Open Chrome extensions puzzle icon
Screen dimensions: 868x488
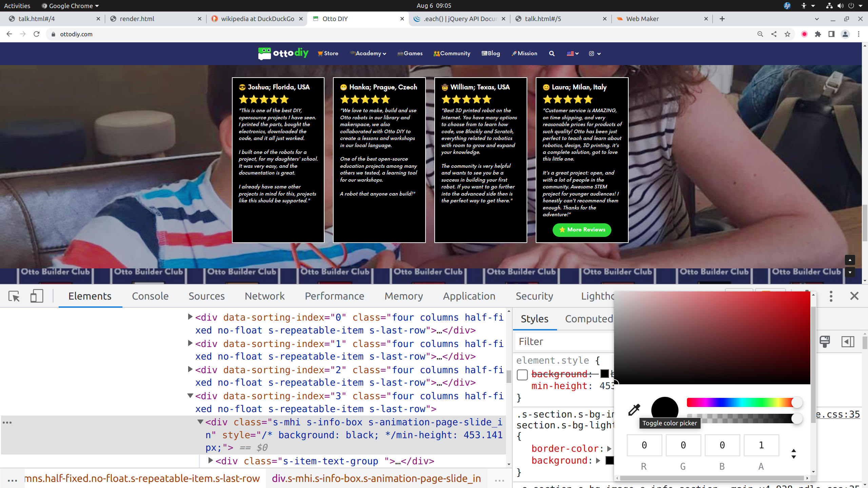[x=818, y=34]
